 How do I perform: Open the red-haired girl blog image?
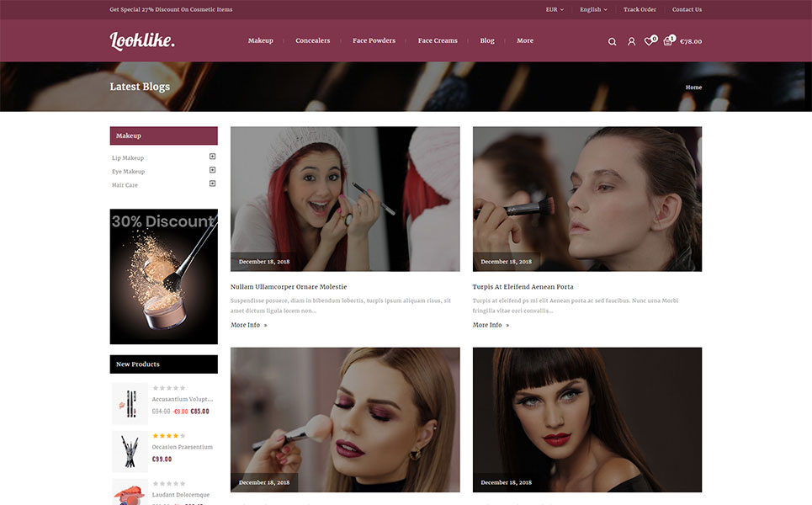click(x=345, y=199)
